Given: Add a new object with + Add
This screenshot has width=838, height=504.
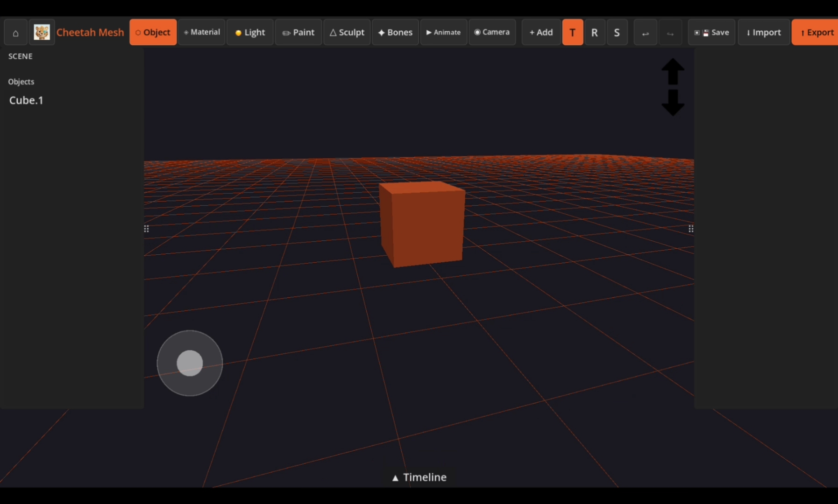Looking at the screenshot, I should click(541, 32).
